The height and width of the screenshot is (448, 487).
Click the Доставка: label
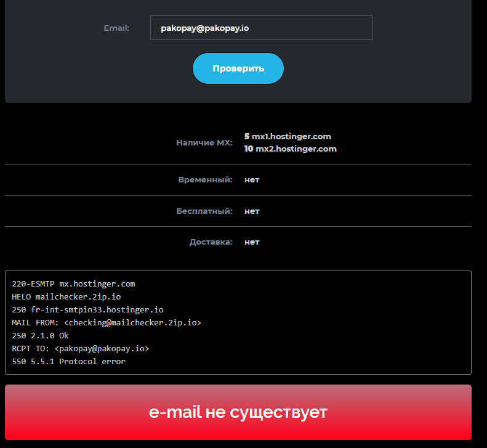click(211, 242)
